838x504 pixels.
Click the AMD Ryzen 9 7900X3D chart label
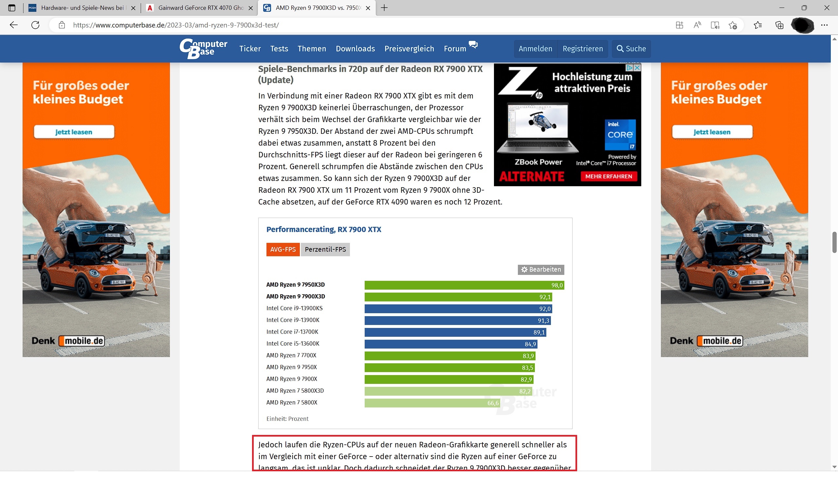click(x=296, y=297)
